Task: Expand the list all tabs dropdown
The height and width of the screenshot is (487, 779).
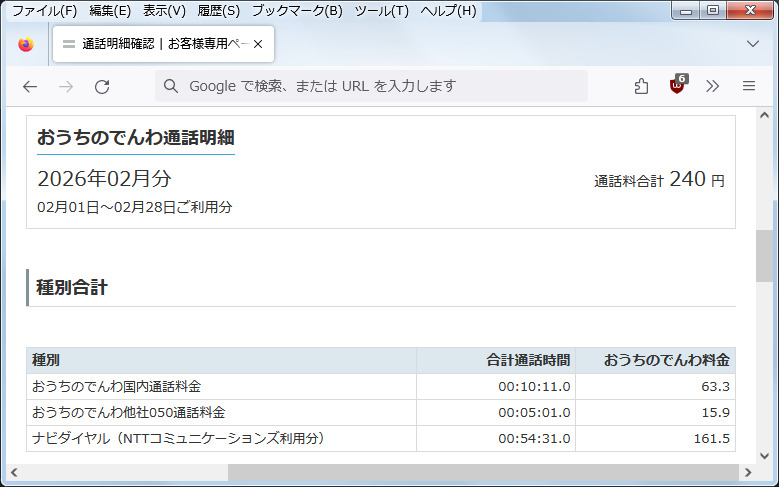Action: point(753,44)
